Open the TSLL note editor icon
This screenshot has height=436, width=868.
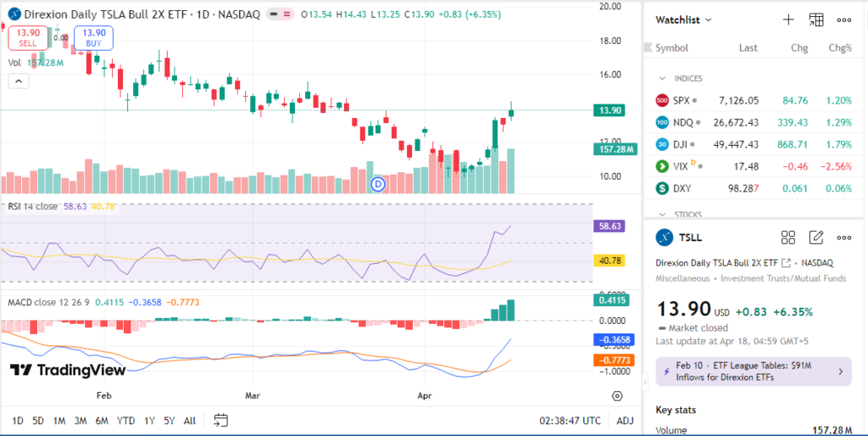point(816,238)
